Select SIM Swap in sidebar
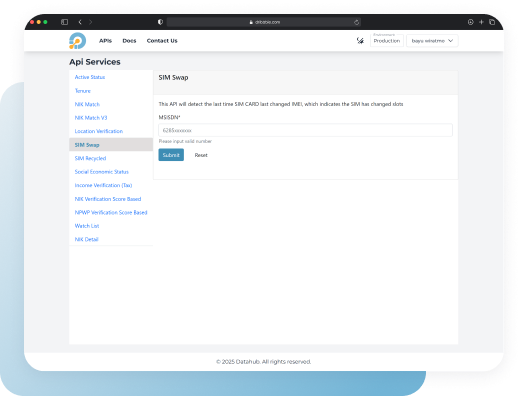The height and width of the screenshot is (396, 522). [111, 145]
